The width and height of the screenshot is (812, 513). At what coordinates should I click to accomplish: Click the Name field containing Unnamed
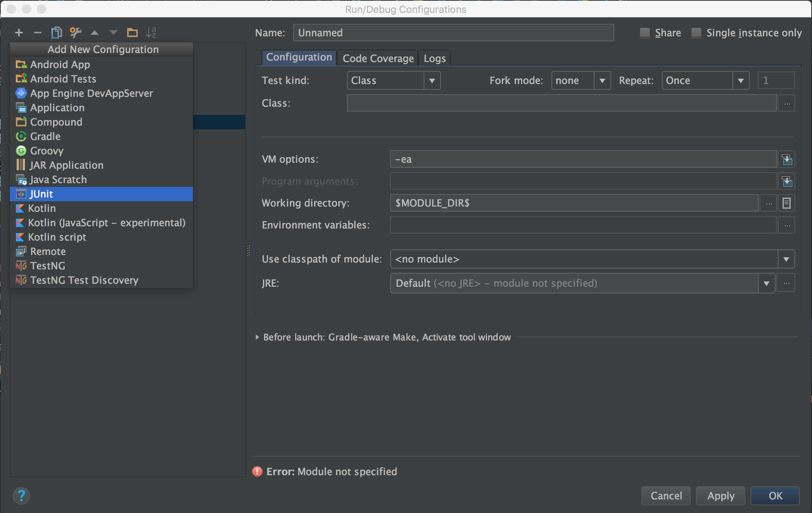(453, 33)
